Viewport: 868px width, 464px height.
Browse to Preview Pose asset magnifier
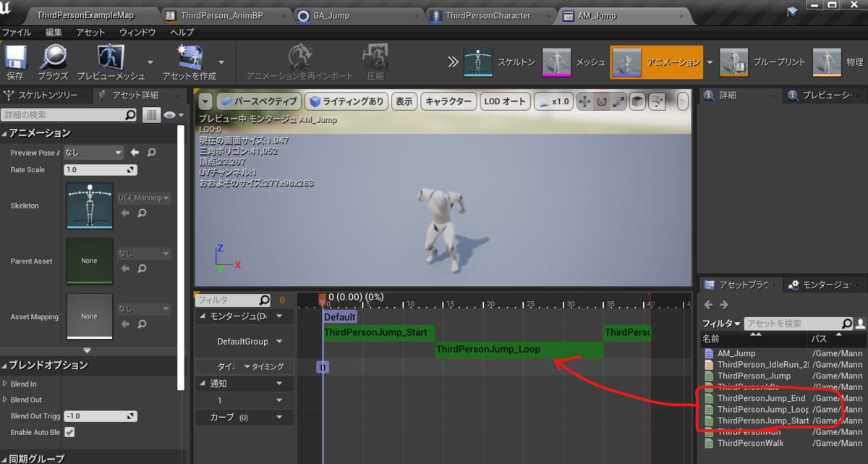tap(151, 153)
